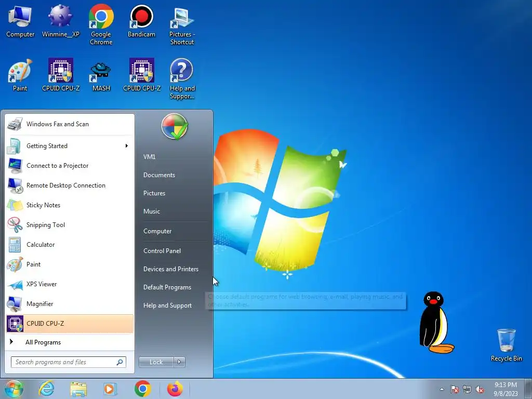The width and height of the screenshot is (532, 399).
Task: Launch Internet Explorer from the taskbar
Action: pyautogui.click(x=46, y=389)
